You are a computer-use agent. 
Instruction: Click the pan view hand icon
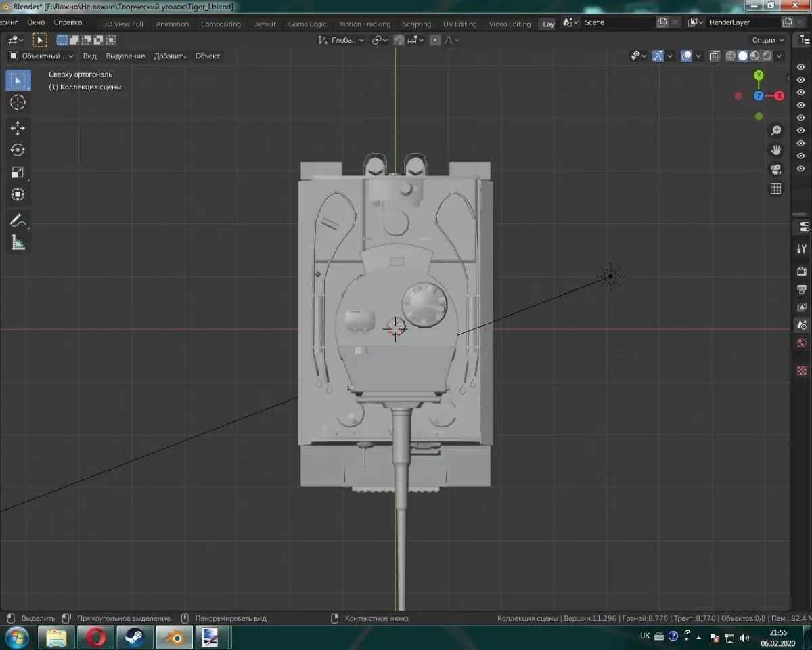click(x=776, y=150)
